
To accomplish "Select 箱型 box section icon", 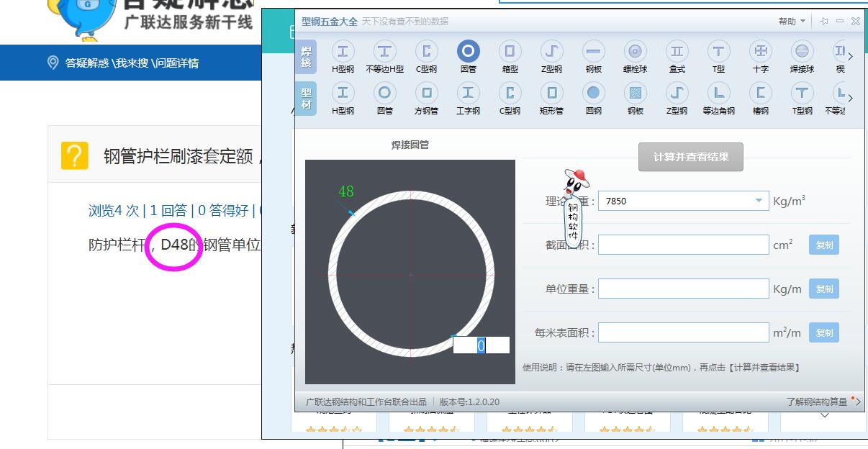I will point(510,57).
